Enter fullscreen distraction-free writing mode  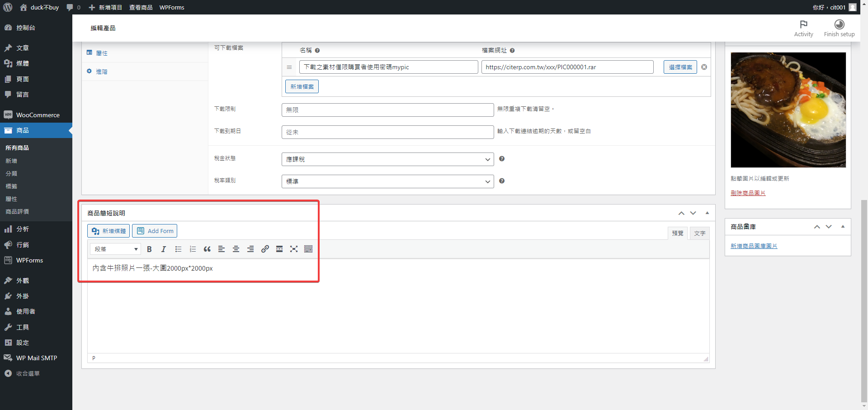click(x=294, y=249)
